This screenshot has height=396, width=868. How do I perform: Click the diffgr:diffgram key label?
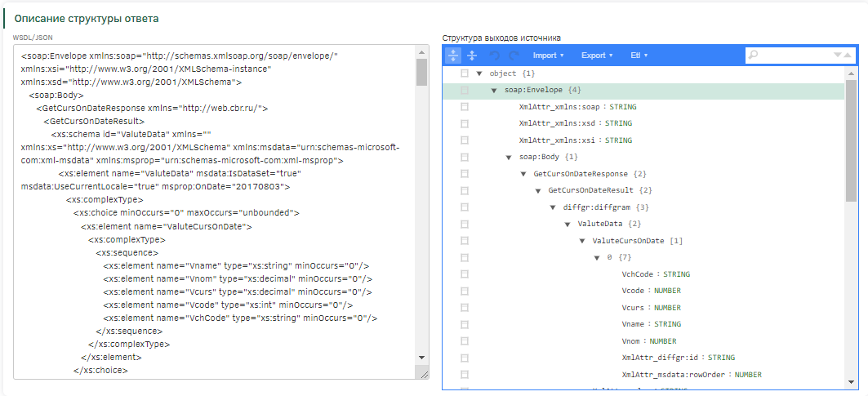click(598, 207)
